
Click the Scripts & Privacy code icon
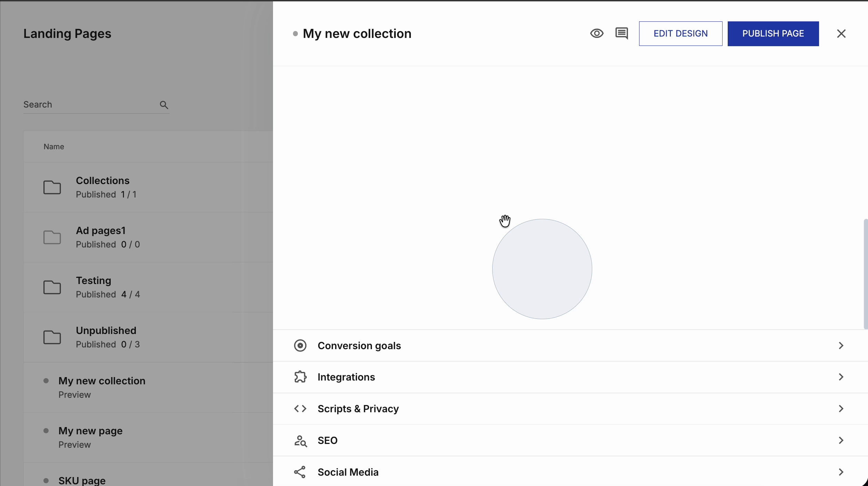pos(300,408)
